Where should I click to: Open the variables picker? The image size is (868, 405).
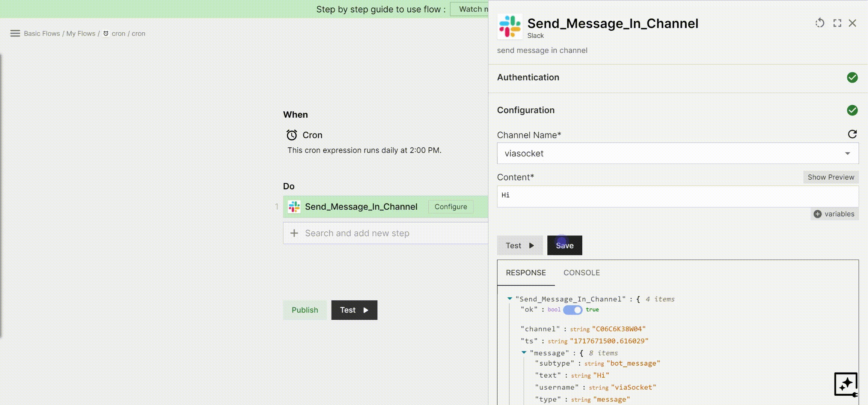click(x=834, y=214)
